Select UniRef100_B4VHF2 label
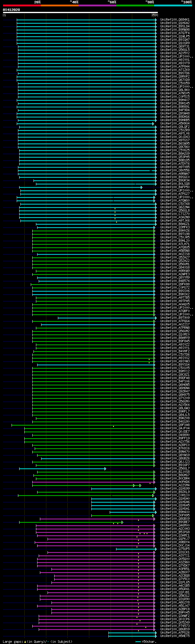 [175, 351]
